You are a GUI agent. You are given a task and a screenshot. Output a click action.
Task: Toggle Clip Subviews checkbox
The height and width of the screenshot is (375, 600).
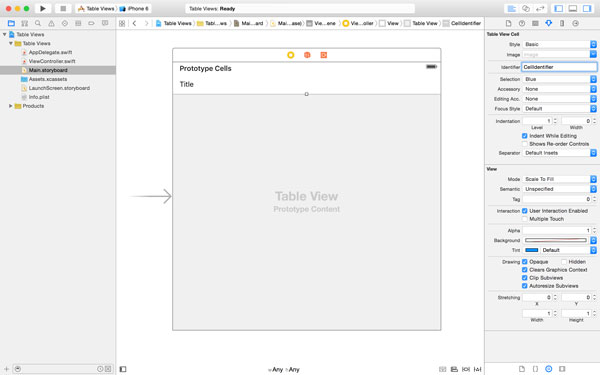click(525, 278)
